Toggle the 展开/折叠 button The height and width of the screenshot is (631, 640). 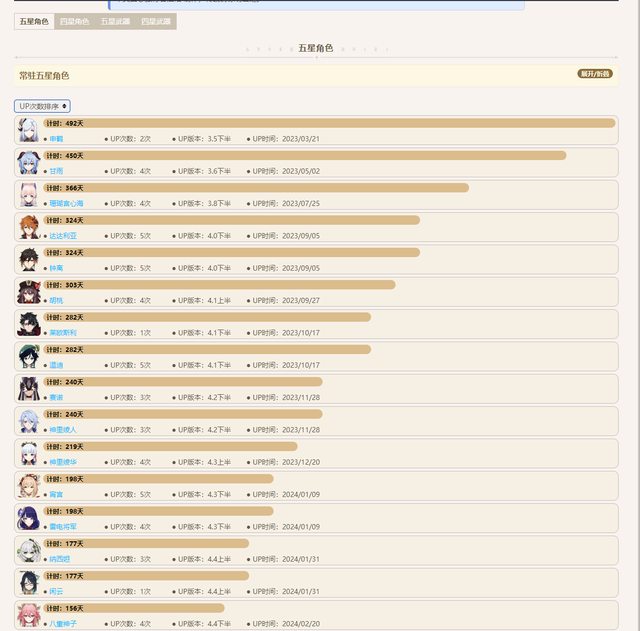(594, 74)
